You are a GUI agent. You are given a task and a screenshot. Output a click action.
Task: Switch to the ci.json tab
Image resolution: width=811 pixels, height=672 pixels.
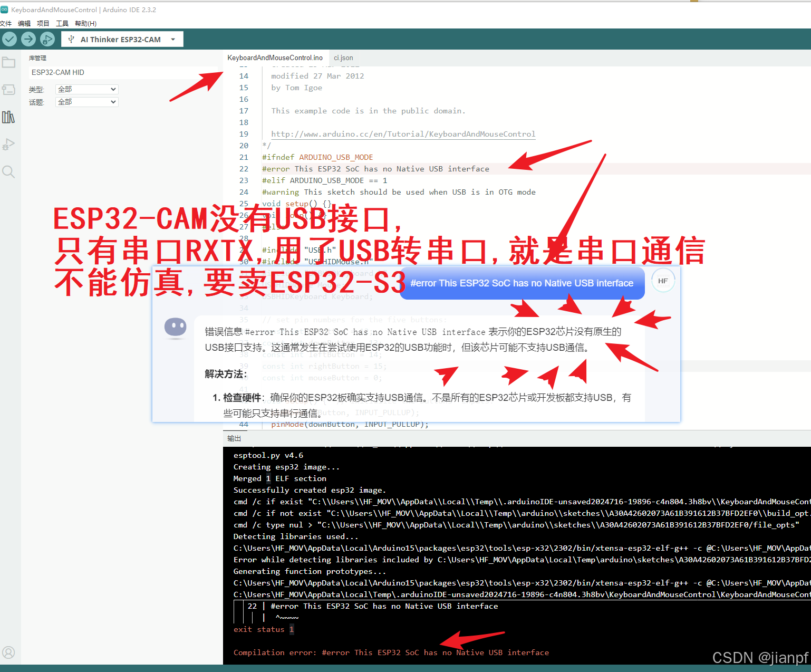click(x=343, y=57)
